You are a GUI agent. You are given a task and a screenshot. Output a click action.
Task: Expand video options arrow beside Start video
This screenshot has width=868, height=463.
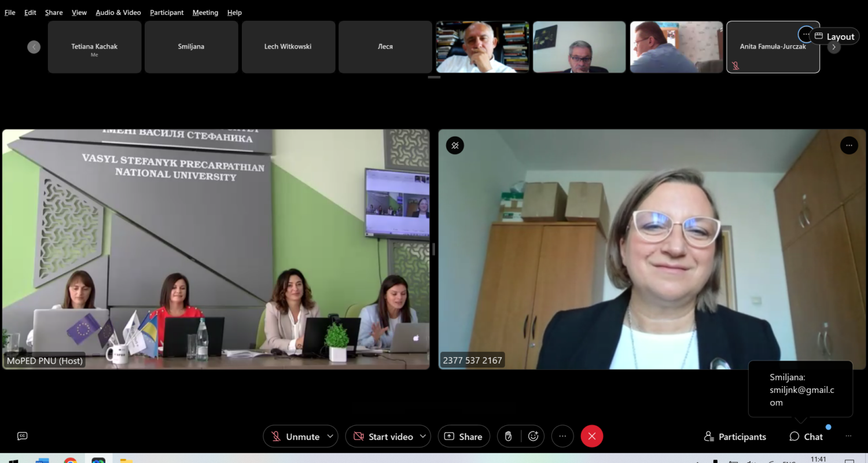423,436
